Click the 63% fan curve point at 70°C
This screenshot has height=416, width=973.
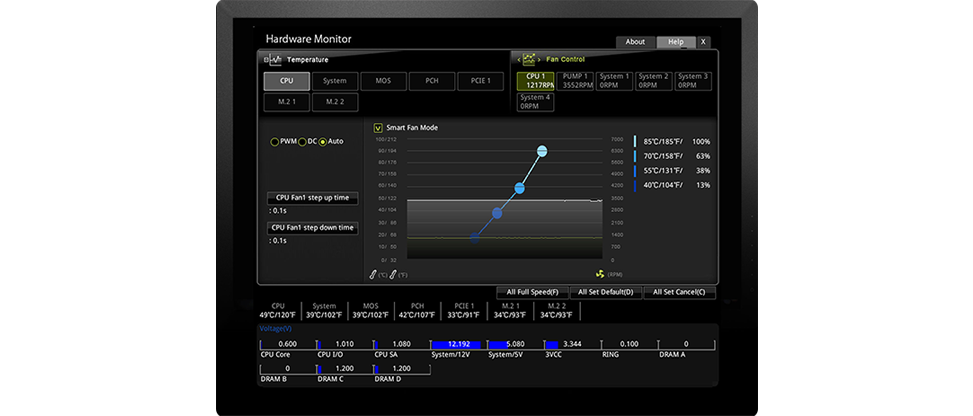[x=520, y=188]
